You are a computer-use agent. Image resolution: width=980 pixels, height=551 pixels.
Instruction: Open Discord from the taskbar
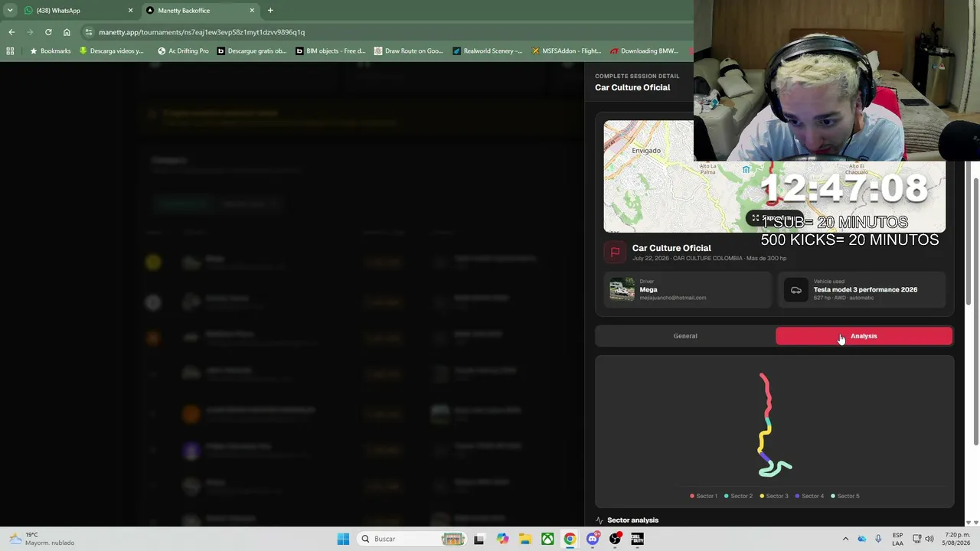pos(592,539)
